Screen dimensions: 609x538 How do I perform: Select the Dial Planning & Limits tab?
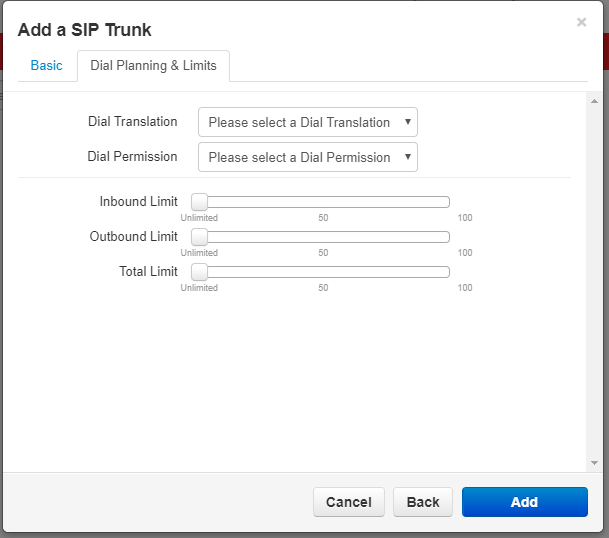tap(153, 66)
